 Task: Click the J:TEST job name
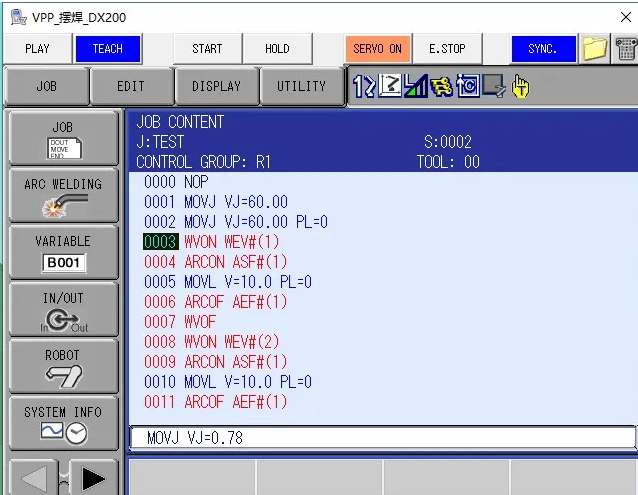[x=160, y=142]
